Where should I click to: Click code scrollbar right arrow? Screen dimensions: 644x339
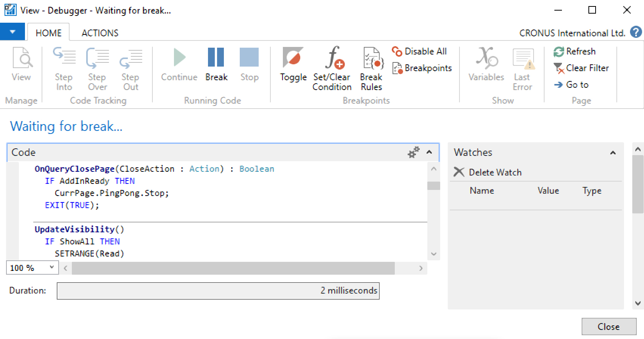[x=421, y=268]
